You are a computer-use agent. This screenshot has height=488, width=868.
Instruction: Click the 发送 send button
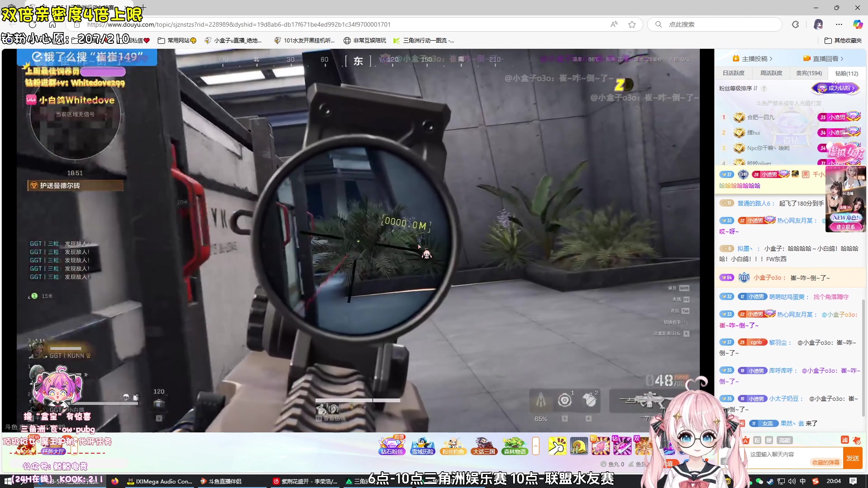point(853,458)
